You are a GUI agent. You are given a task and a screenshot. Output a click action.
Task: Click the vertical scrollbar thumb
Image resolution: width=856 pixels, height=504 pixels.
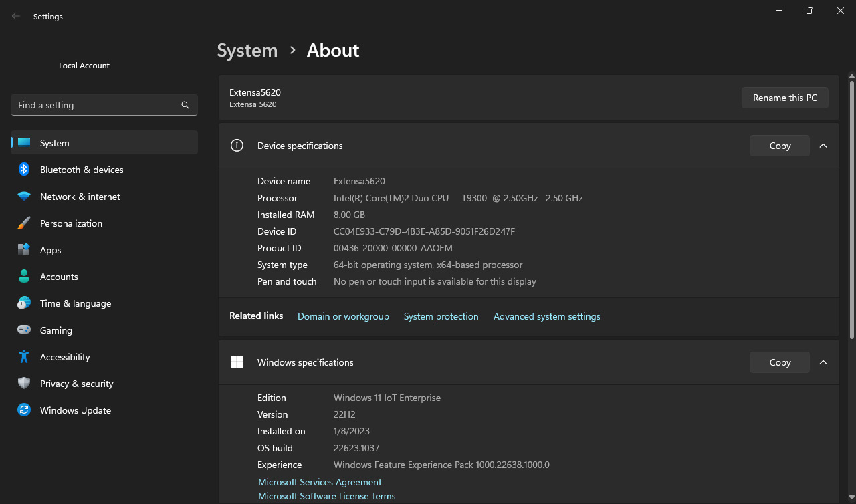tap(851, 209)
